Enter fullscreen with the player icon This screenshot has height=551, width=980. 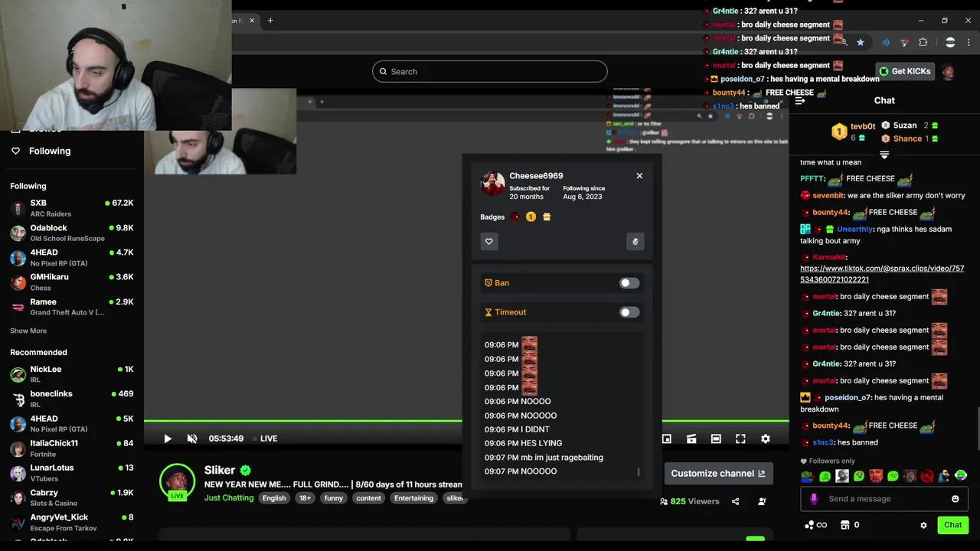click(740, 439)
